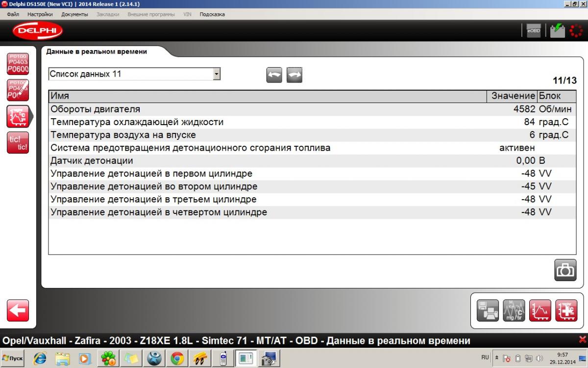This screenshot has height=368, width=588.
Task: Open the Файл menu
Action: click(x=13, y=14)
